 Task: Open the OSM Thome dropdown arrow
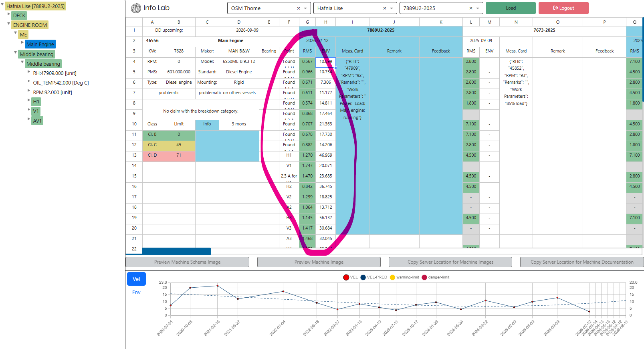click(305, 8)
